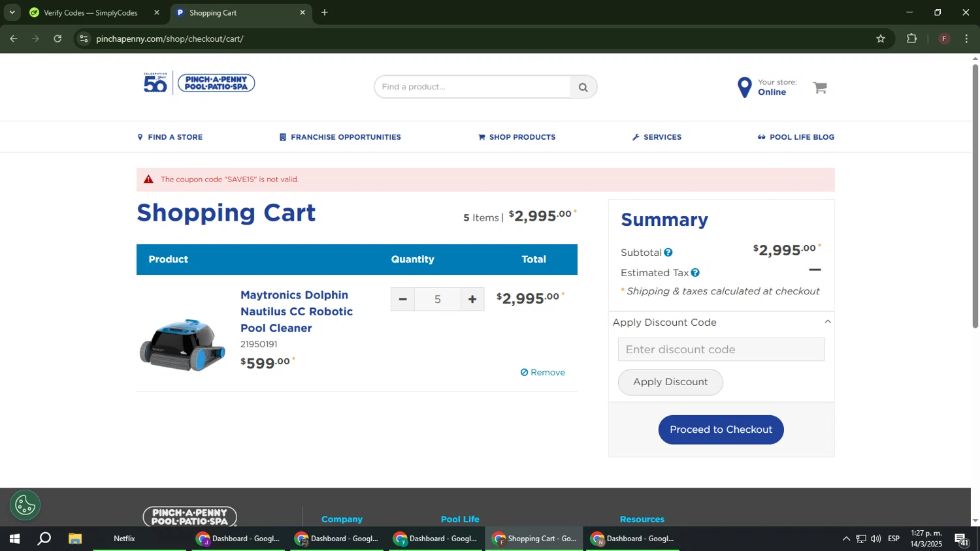Viewport: 980px width, 551px height.
Task: Click the invalid coupon warning triangle icon
Action: [x=149, y=180]
